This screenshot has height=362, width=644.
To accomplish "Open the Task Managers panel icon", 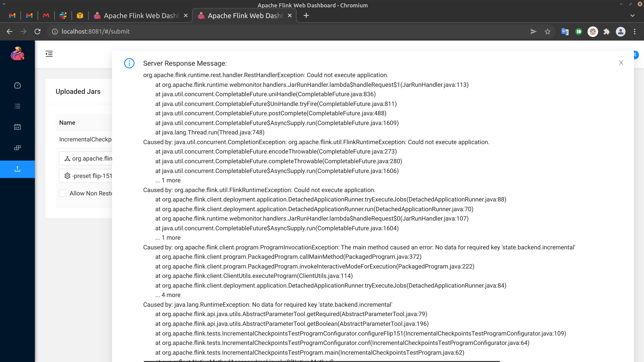I will (17, 148).
